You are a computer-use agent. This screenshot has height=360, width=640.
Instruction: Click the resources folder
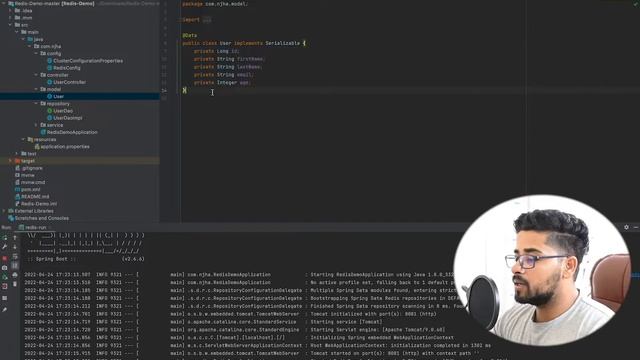[44, 140]
